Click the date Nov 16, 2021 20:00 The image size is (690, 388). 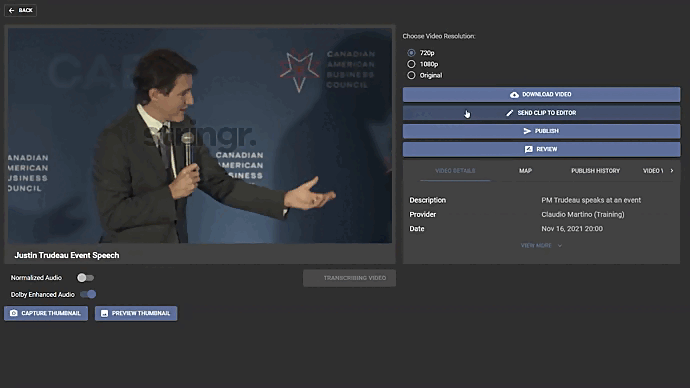pos(572,229)
